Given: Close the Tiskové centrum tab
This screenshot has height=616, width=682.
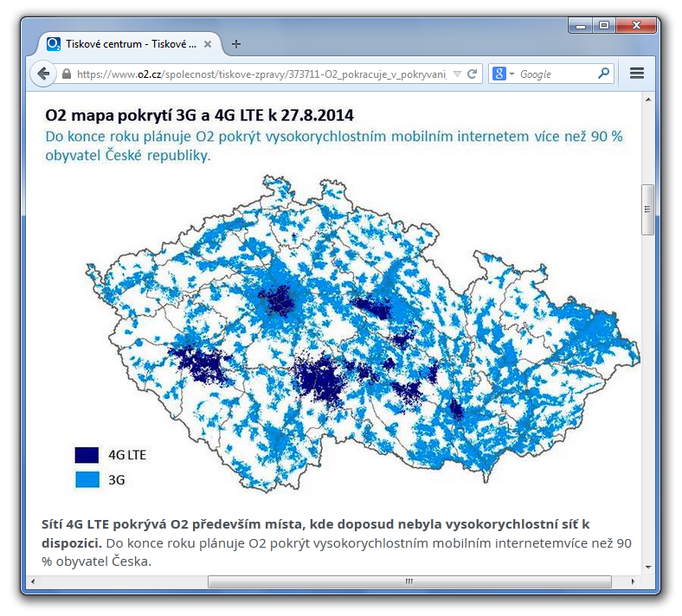Looking at the screenshot, I should tap(208, 44).
